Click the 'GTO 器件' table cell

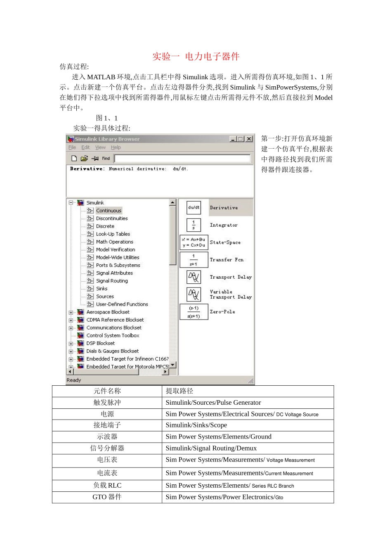click(x=107, y=497)
